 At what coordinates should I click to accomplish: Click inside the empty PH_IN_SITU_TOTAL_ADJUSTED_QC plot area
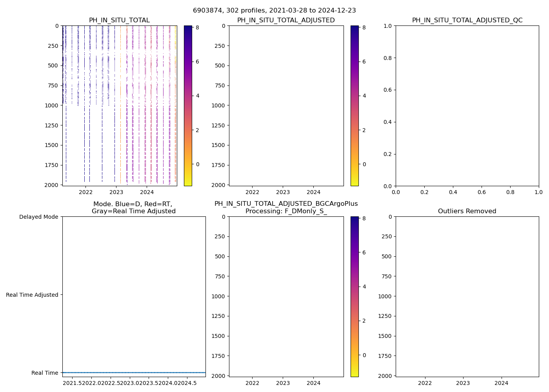[467, 106]
